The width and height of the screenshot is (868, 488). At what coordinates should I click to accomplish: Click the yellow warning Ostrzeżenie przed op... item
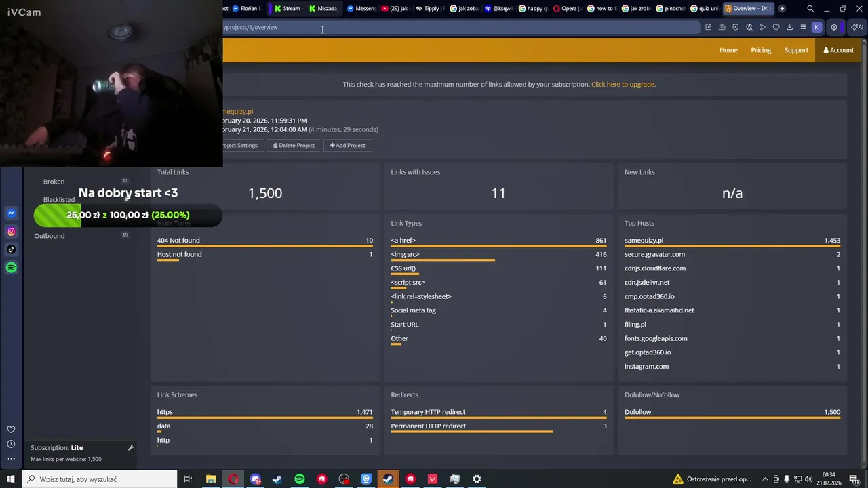coord(712,479)
